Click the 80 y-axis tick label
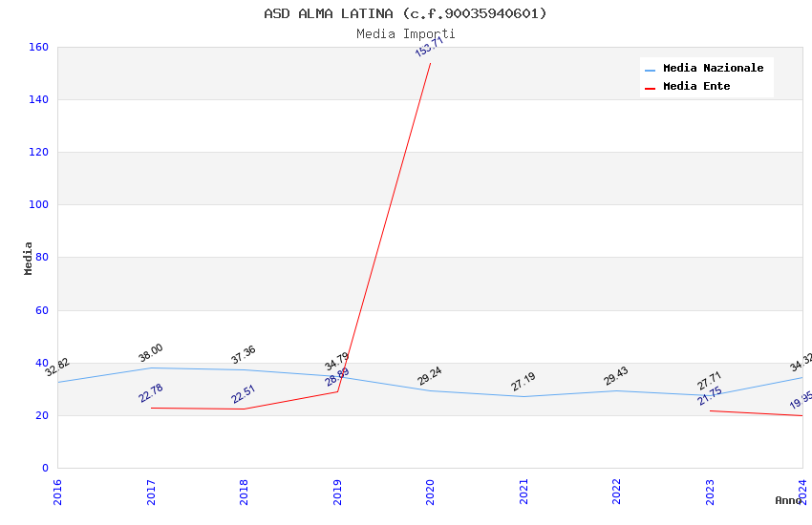Image resolution: width=812 pixels, height=525 pixels. click(x=42, y=257)
